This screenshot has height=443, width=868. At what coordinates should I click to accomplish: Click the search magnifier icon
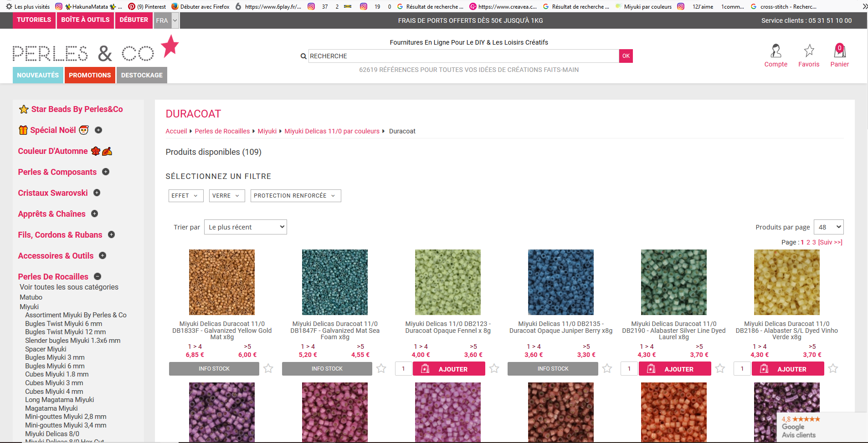[303, 56]
